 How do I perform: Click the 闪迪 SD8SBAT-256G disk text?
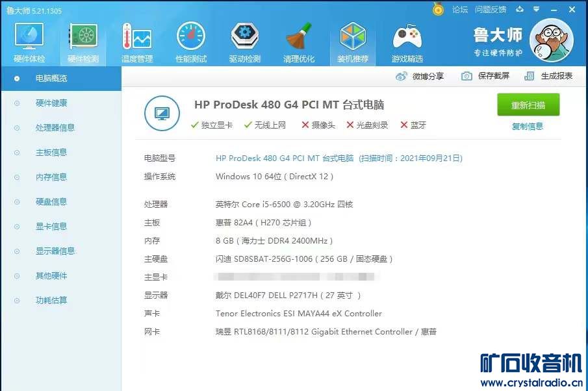point(304,259)
